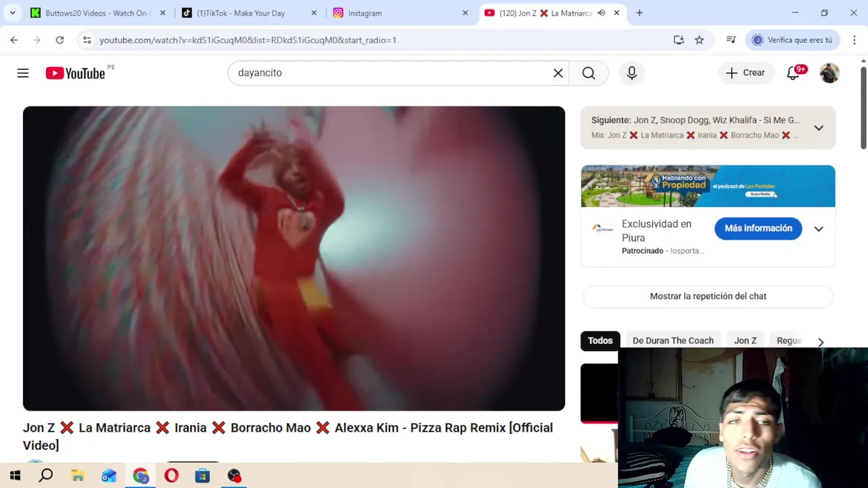Image resolution: width=868 pixels, height=488 pixels.
Task: Expand the Exclusividad en Piura ad chevron
Action: tap(818, 229)
